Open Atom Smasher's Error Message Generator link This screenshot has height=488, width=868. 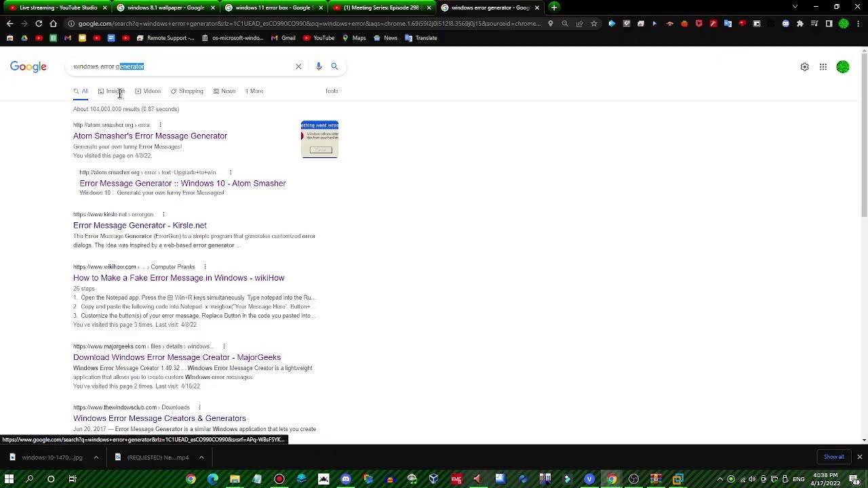pyautogui.click(x=150, y=136)
